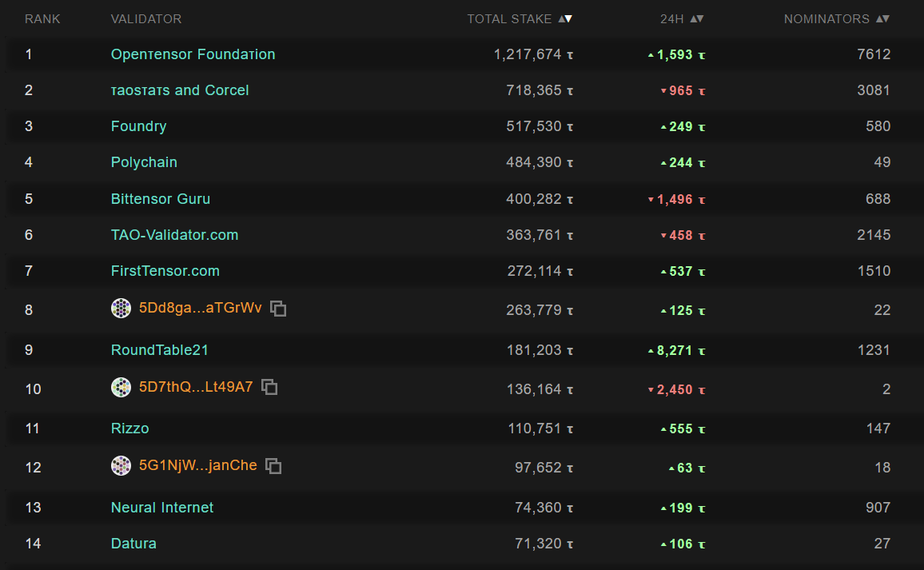Click the identicon avatar beside 5D7thQ...Lt49A7
Viewport: 924px width, 570px height.
(x=121, y=388)
